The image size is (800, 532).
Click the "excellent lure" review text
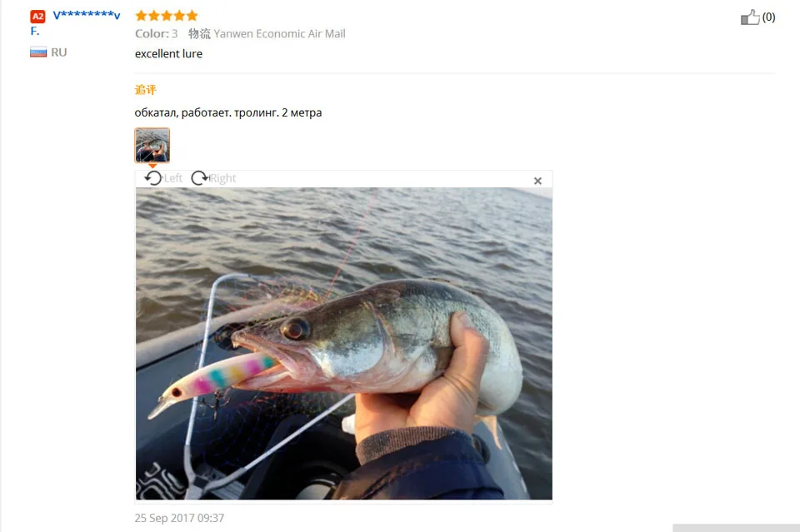click(x=168, y=53)
